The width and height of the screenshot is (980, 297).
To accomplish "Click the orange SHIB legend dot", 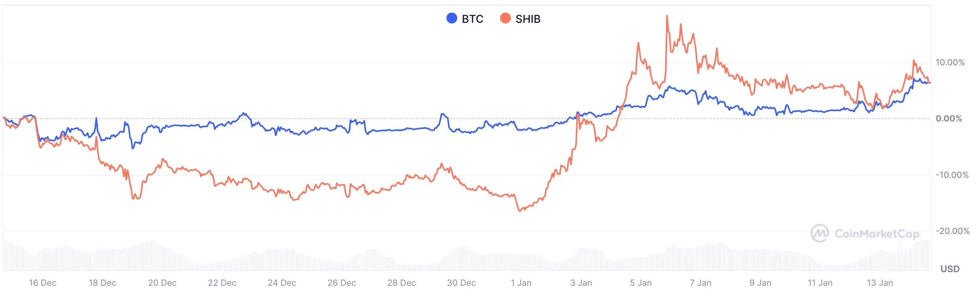I will click(505, 18).
